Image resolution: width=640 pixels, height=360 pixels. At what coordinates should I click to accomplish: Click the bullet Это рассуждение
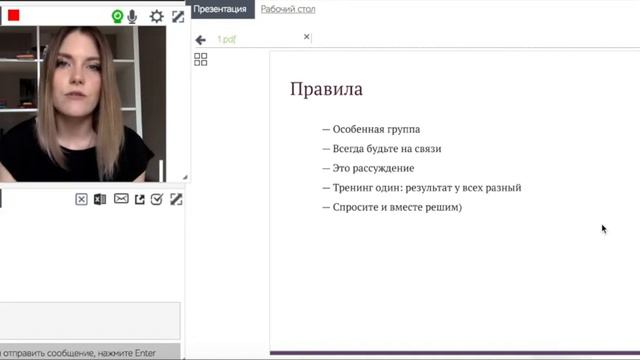coord(373,168)
